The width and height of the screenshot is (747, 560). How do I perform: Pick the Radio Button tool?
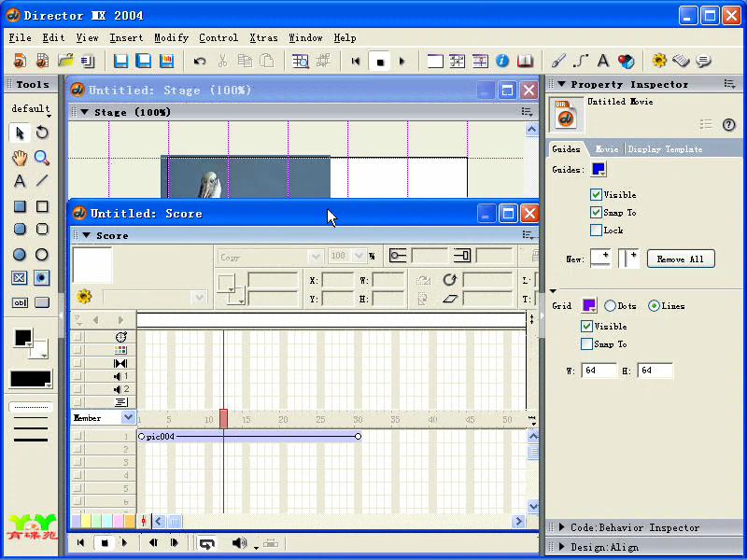pyautogui.click(x=42, y=278)
